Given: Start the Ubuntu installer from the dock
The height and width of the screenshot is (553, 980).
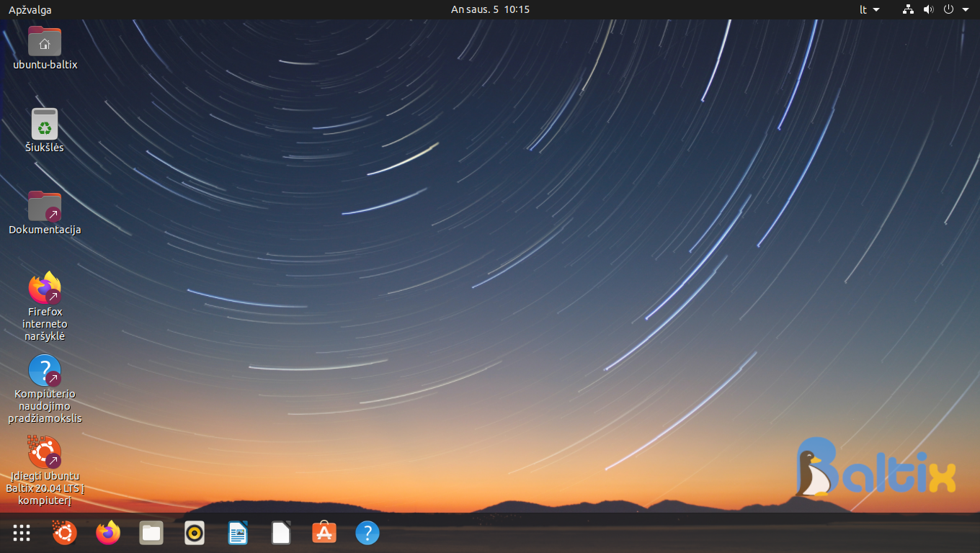Looking at the screenshot, I should click(65, 533).
